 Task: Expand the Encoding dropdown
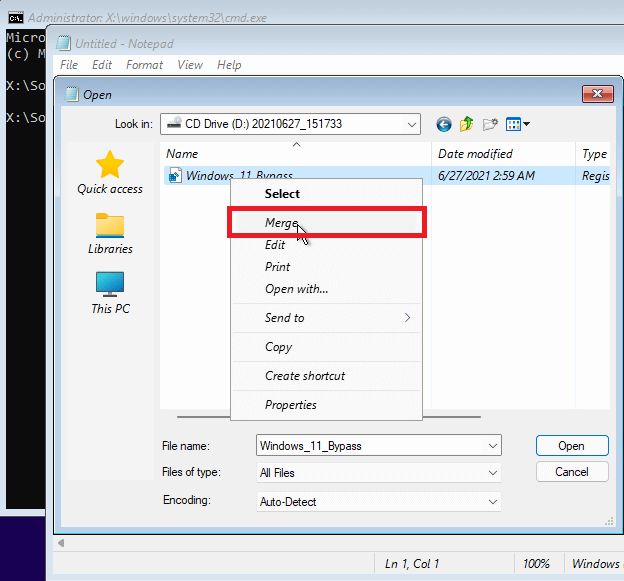tap(379, 502)
